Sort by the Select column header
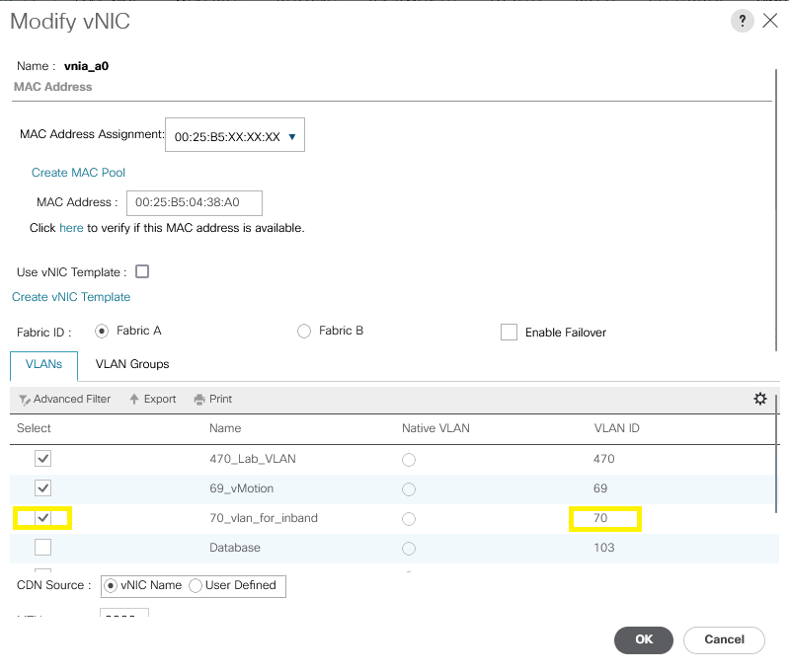Image resolution: width=789 pixels, height=672 pixels. tap(34, 428)
